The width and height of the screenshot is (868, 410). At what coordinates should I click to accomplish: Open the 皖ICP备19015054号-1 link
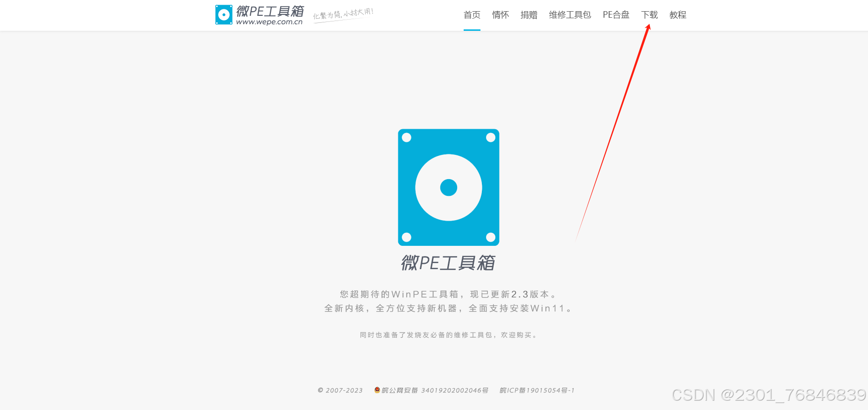pyautogui.click(x=537, y=390)
